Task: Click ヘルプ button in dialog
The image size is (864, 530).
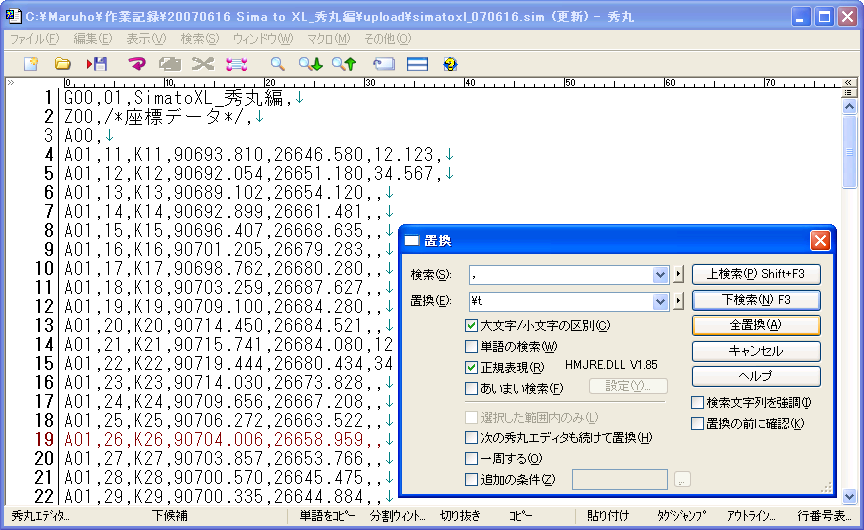Action: click(756, 376)
